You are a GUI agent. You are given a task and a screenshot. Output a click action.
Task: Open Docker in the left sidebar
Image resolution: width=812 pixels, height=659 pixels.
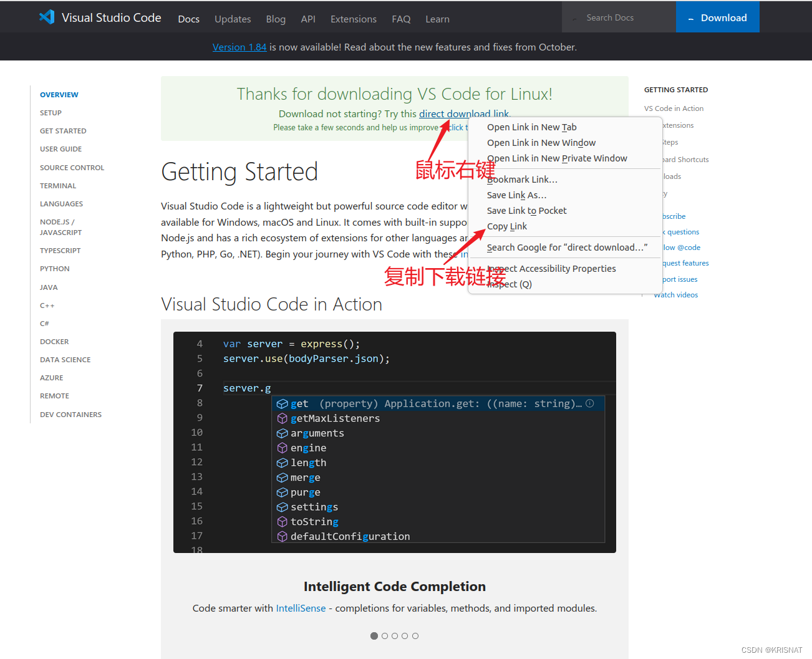54,342
